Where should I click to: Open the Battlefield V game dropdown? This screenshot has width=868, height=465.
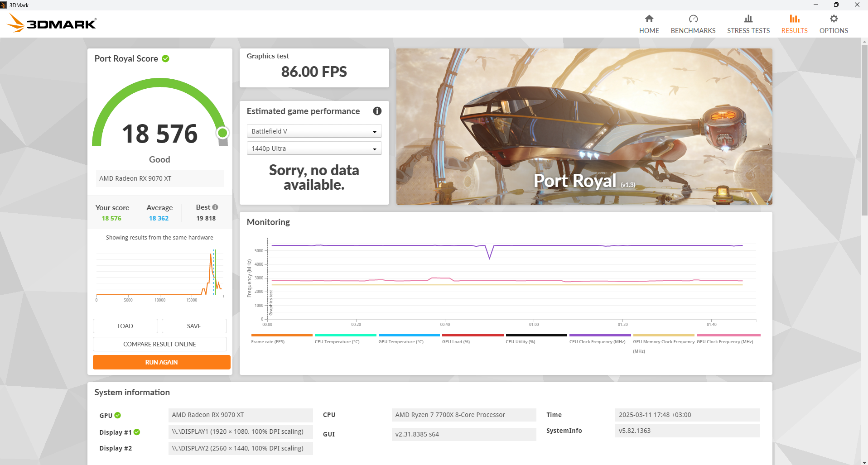[314, 131]
